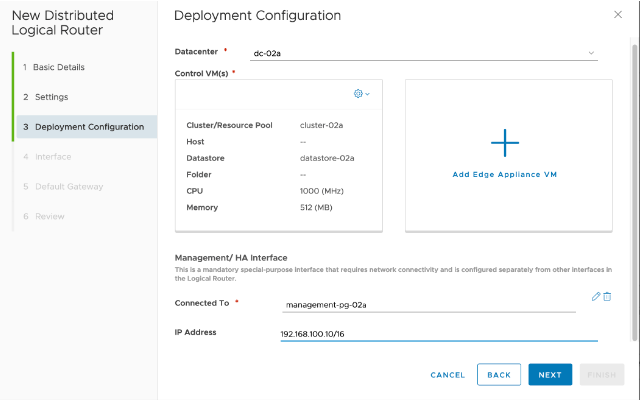This screenshot has width=641, height=400.
Task: Go to Basic Details step
Action: click(x=58, y=67)
